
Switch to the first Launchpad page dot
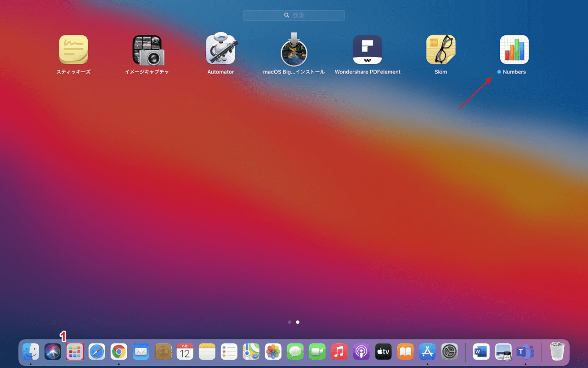289,322
